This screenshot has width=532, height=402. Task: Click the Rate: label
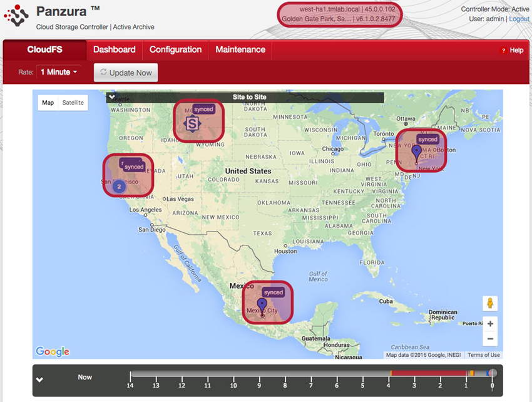pos(26,72)
